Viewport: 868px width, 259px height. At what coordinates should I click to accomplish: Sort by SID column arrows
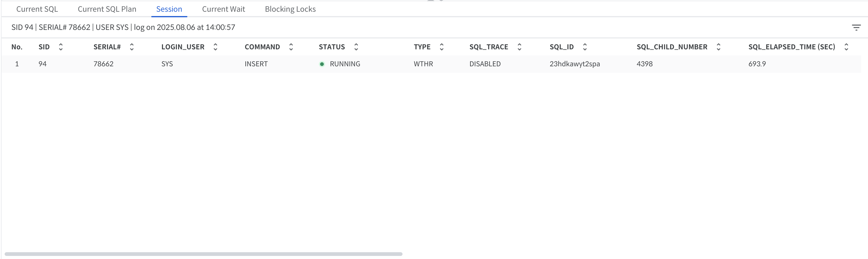[x=61, y=47]
